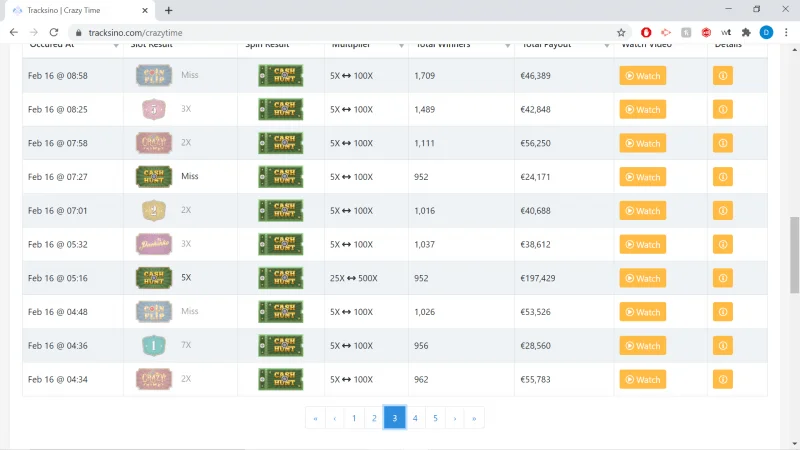Go to previous page with ‹ button

click(335, 418)
